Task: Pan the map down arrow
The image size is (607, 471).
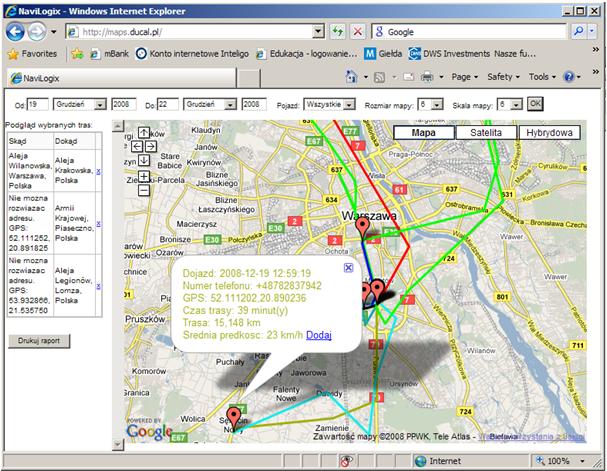Action: pos(144,160)
